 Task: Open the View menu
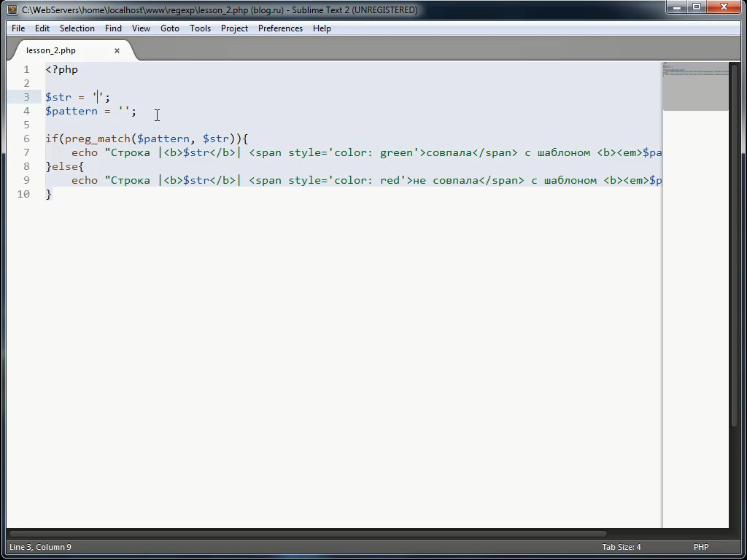pyautogui.click(x=141, y=28)
